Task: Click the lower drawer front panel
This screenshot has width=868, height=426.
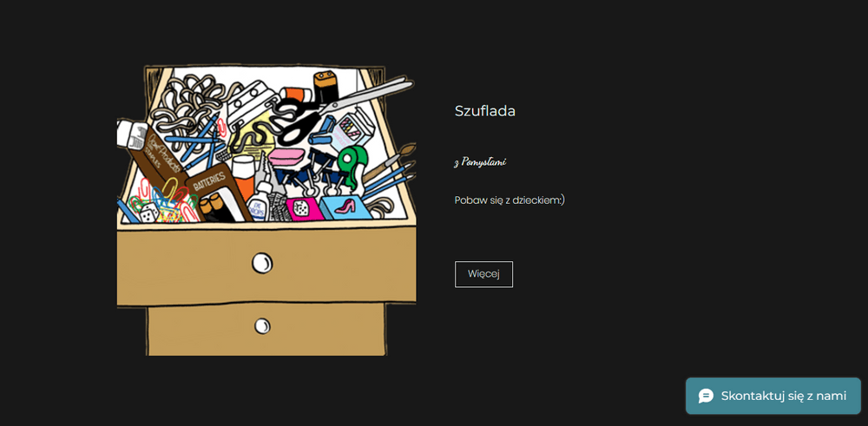Action: (266, 329)
